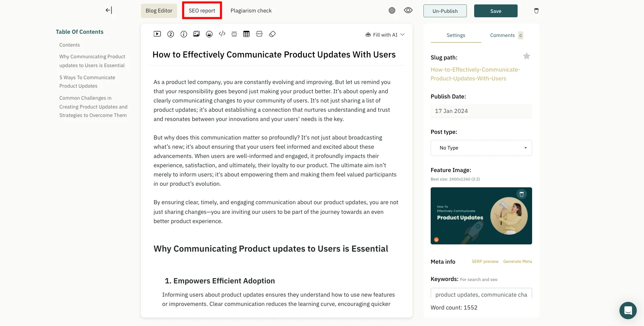
Task: Go to Contents in table of contents
Action: pos(70,45)
